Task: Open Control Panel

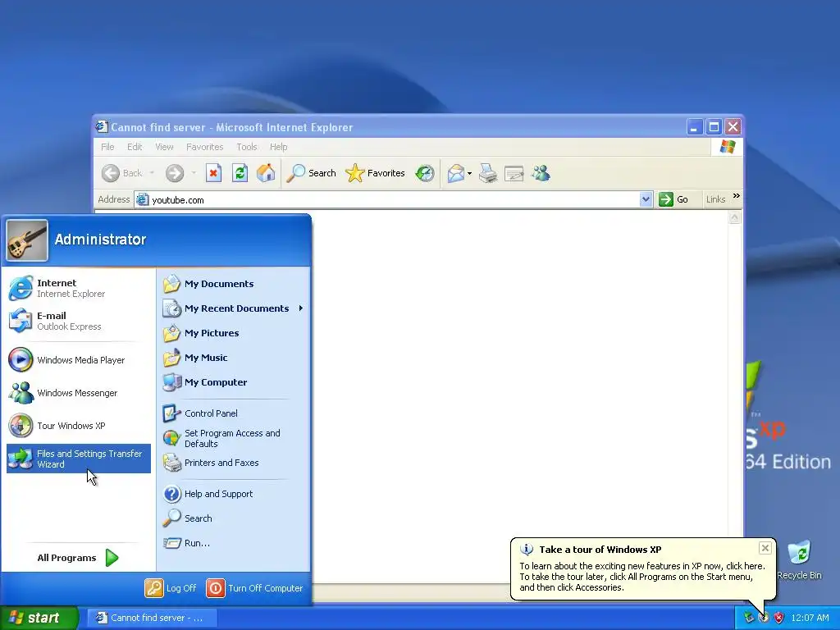Action: [x=234, y=413]
